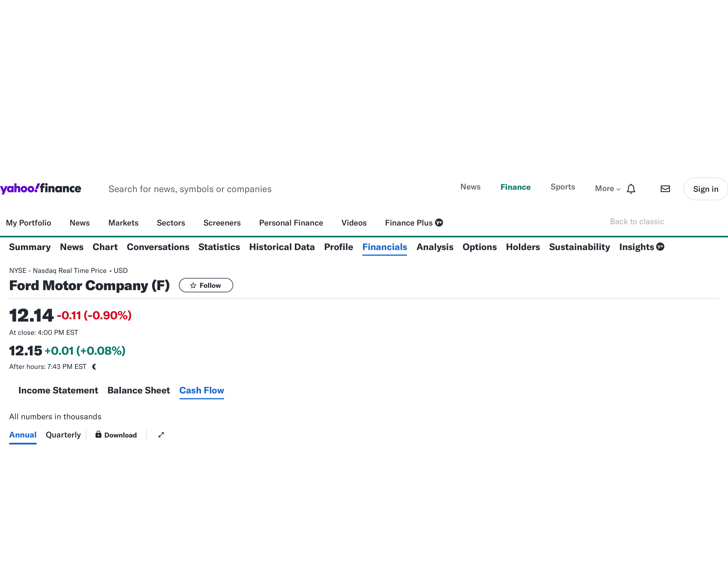Click the Yahoo Finance logo
The height and width of the screenshot is (563, 728).
click(x=41, y=188)
